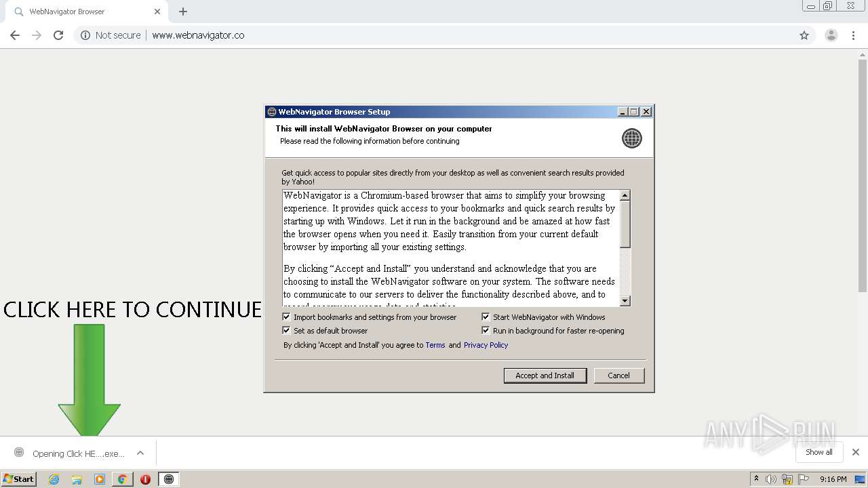Close the downloads bar

coord(856,452)
